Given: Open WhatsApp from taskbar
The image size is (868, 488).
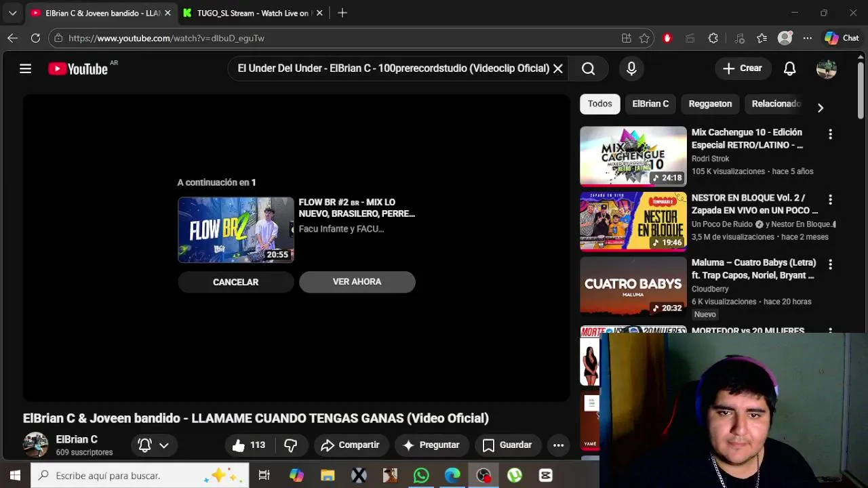Looking at the screenshot, I should (421, 475).
